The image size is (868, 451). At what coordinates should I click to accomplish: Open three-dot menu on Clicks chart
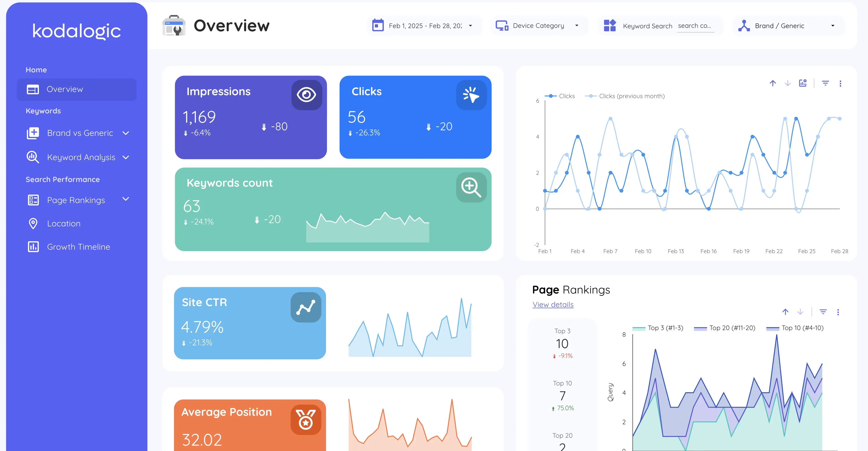(x=840, y=84)
